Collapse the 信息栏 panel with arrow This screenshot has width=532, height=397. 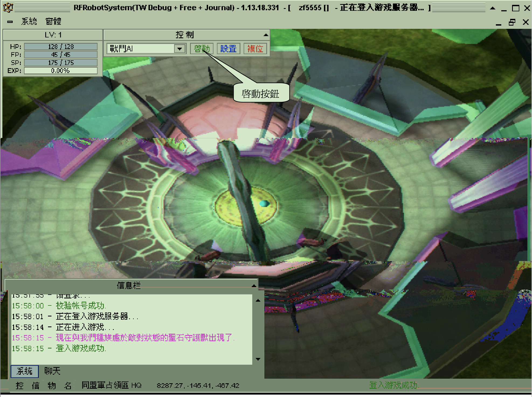point(254,285)
